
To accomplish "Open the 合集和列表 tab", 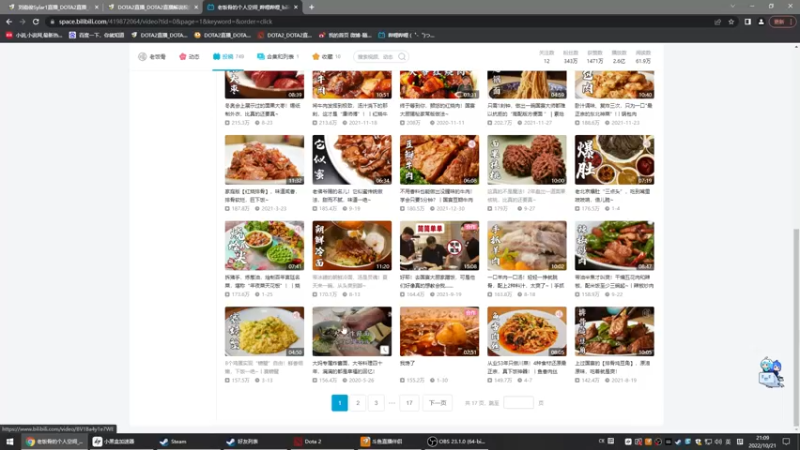I will click(x=278, y=57).
